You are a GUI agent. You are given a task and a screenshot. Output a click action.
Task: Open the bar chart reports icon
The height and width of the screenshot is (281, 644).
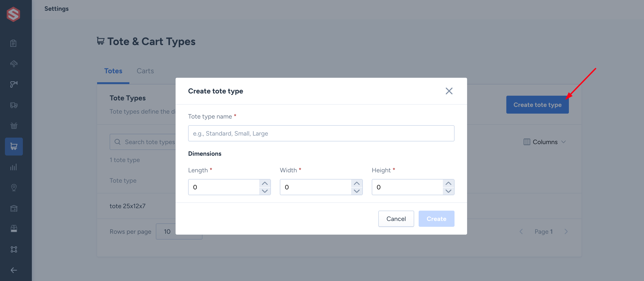coord(13,167)
